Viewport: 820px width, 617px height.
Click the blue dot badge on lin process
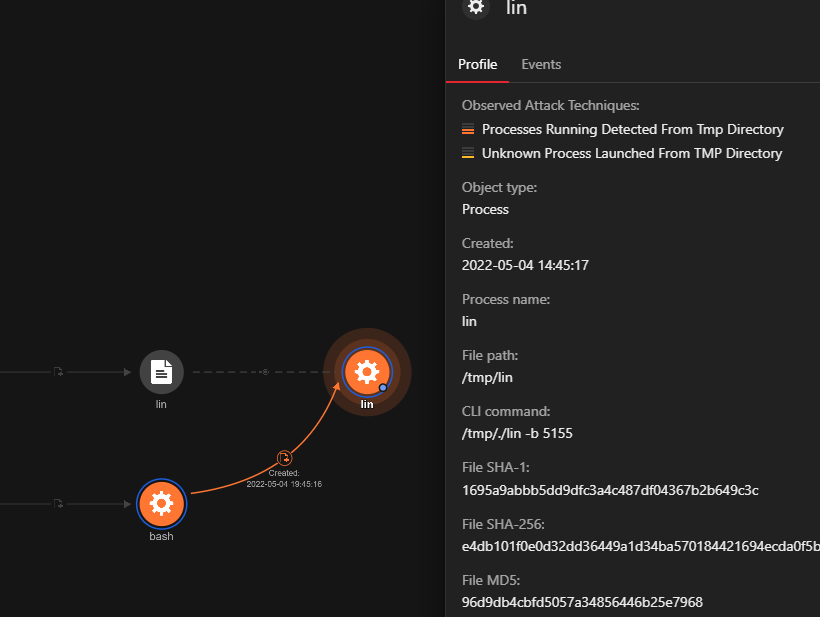383,387
